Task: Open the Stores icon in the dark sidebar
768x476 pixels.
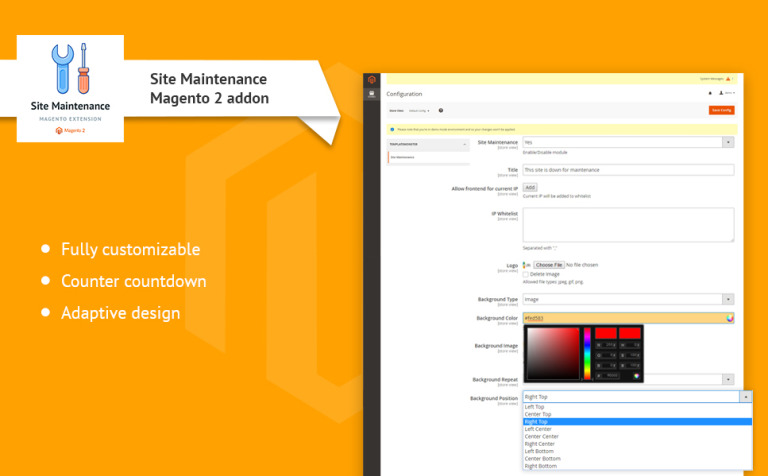Action: pos(372,94)
